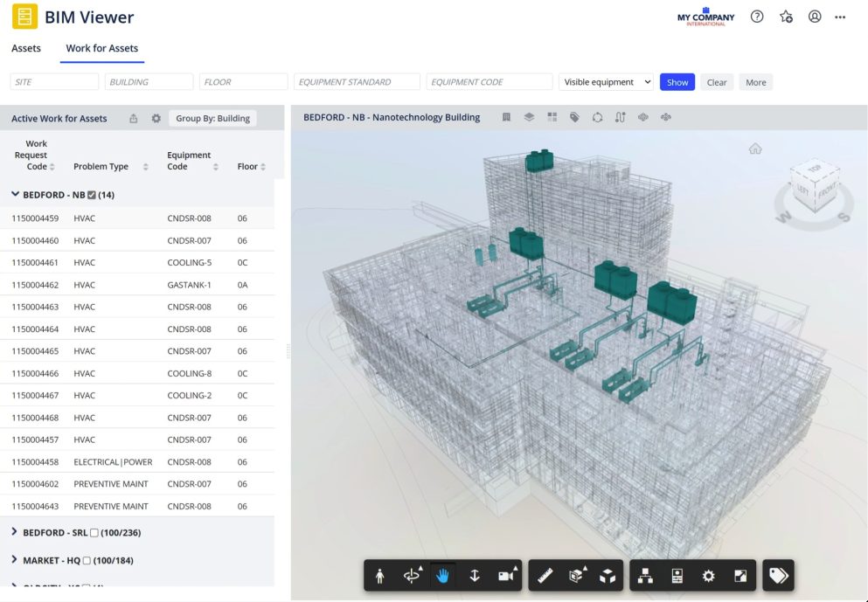Screen dimensions: 868x602
Task: Click the second-to-last mesh icon in viewer header
Action: click(x=642, y=117)
